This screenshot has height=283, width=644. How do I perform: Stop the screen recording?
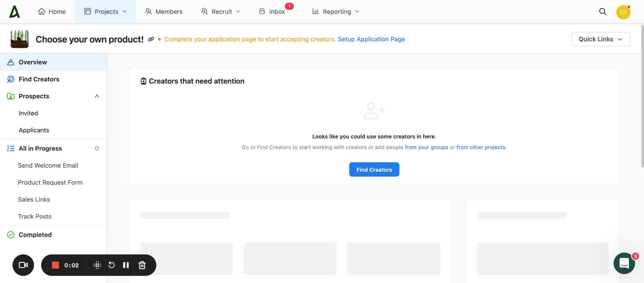[x=55, y=265]
